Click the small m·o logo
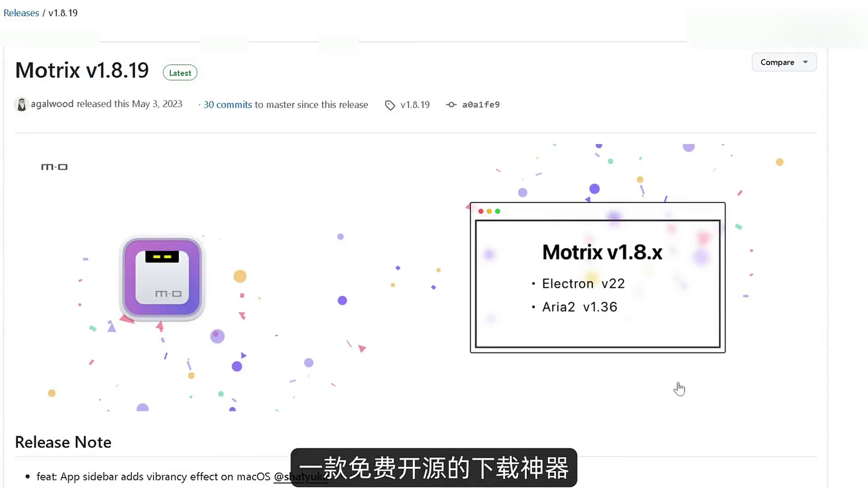The width and height of the screenshot is (868, 488). pyautogui.click(x=54, y=166)
